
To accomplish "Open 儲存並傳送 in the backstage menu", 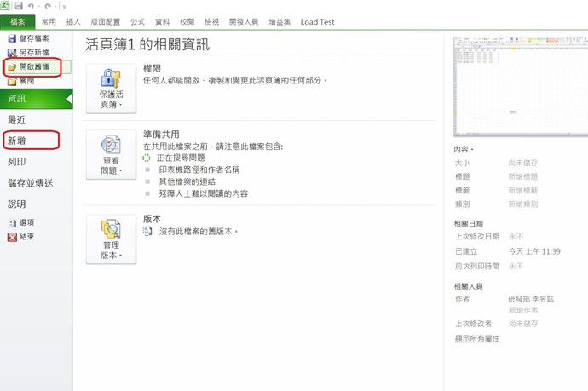I will click(x=30, y=183).
